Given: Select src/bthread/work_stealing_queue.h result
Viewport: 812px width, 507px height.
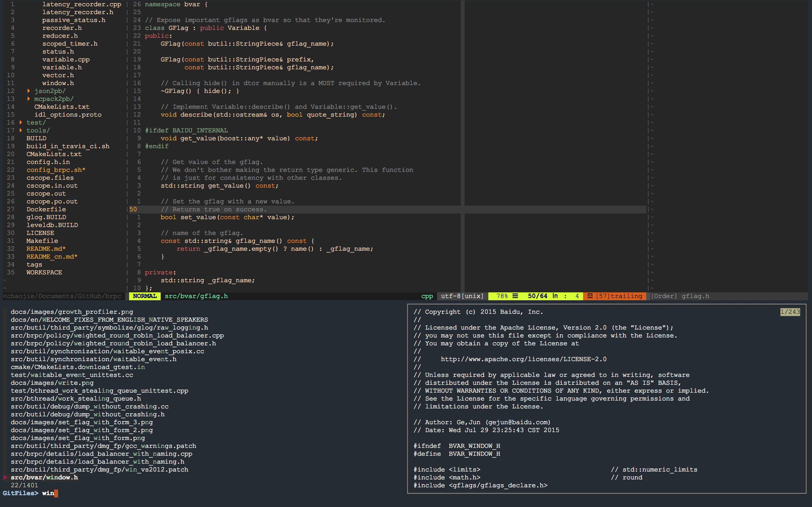Looking at the screenshot, I should tap(76, 399).
